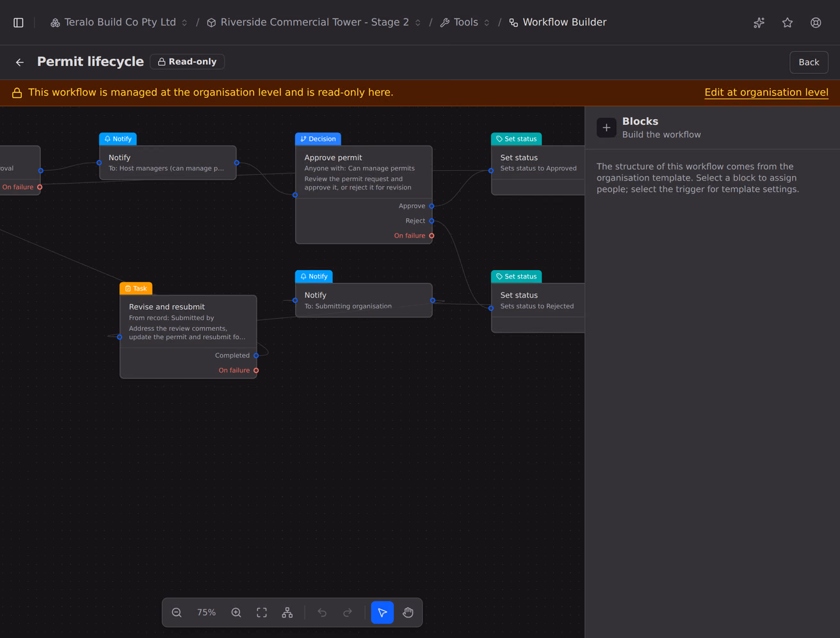Click the Approve permit On failure port

click(432, 236)
